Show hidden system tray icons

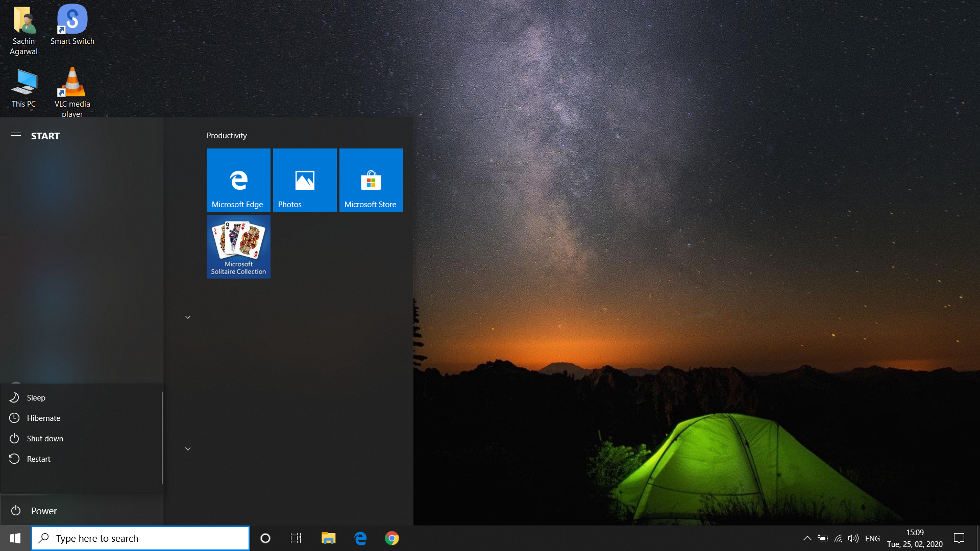click(807, 538)
